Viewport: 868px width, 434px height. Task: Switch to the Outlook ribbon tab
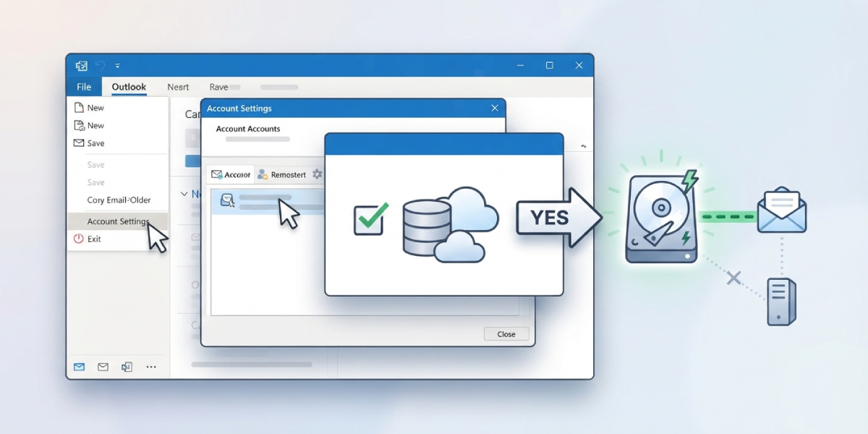point(129,87)
